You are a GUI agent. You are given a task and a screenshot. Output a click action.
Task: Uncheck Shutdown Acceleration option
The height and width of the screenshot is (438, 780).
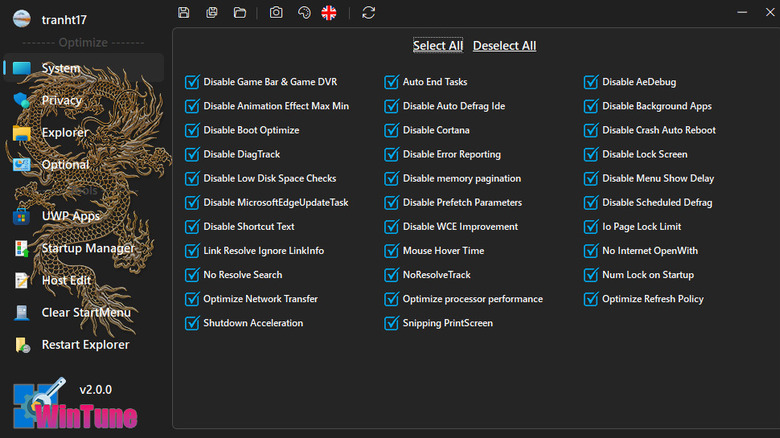point(192,323)
